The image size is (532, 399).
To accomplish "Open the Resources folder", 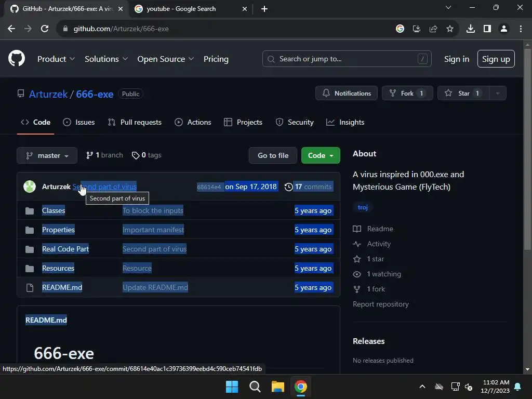I will tap(58, 269).
